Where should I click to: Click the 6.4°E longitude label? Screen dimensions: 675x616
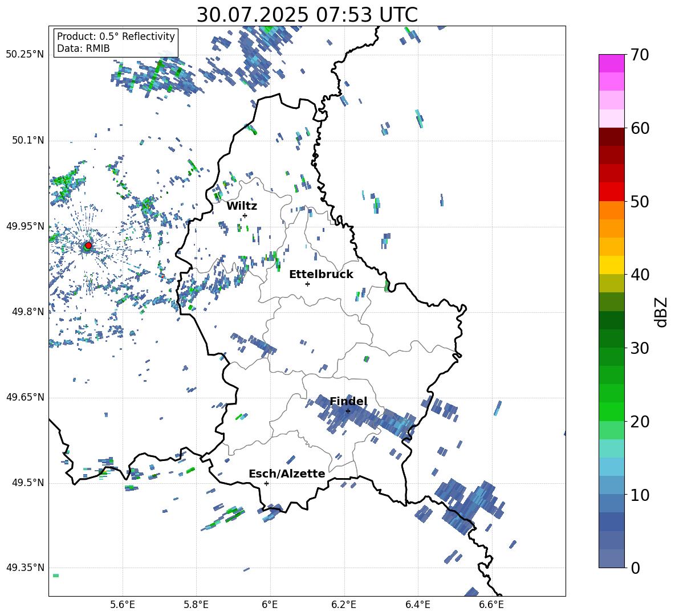pos(417,605)
